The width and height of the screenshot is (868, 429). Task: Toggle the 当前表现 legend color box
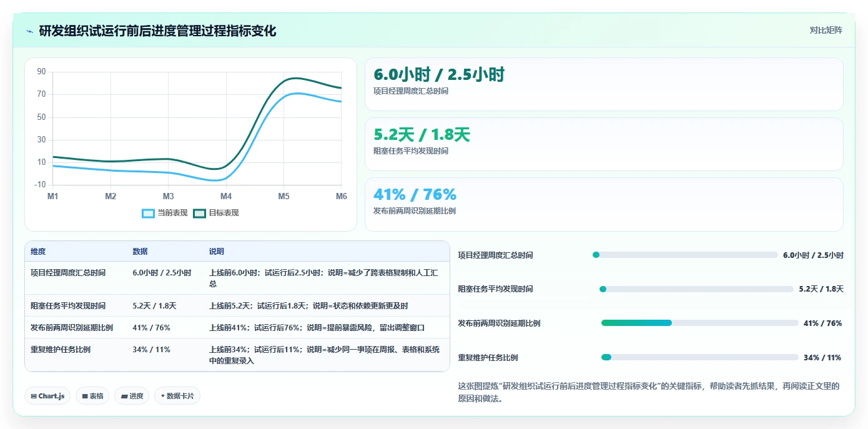click(148, 213)
